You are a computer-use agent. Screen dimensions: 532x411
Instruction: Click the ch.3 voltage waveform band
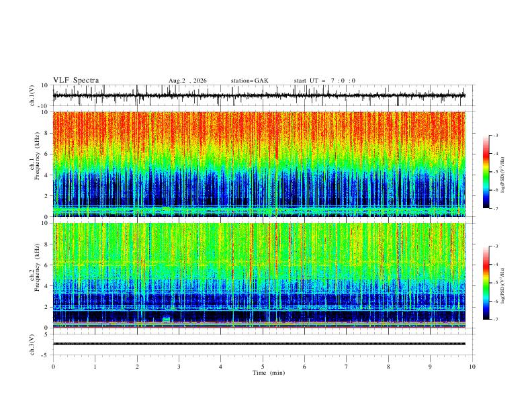259,344
